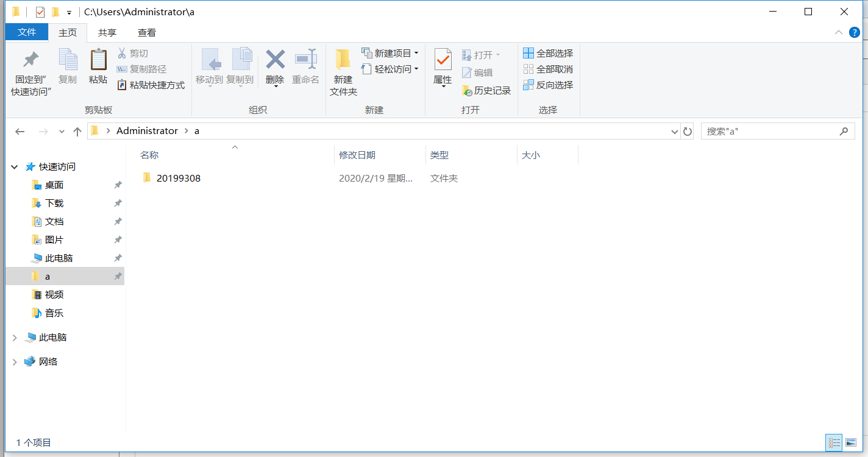Go forward using the Forward arrow
868x457 pixels.
point(43,132)
